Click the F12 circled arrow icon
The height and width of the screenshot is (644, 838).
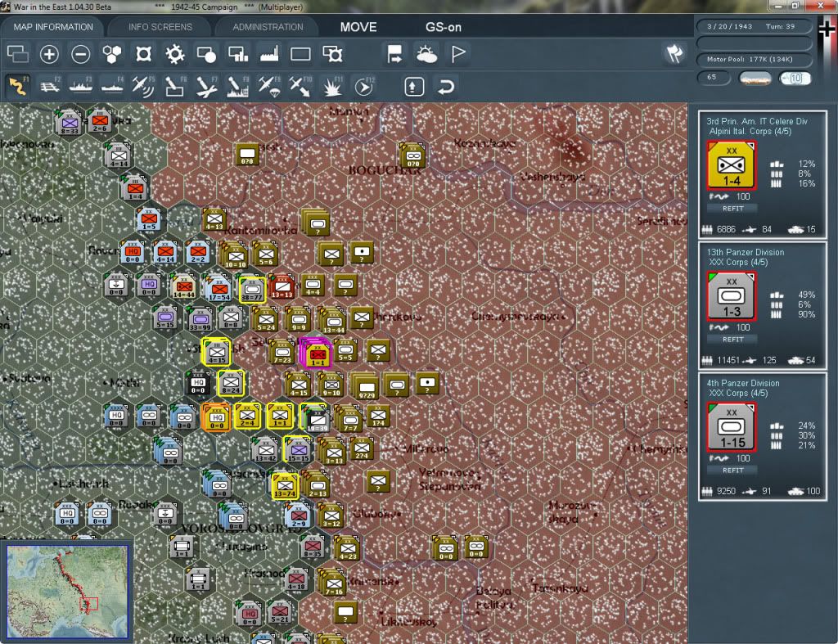coord(364,86)
